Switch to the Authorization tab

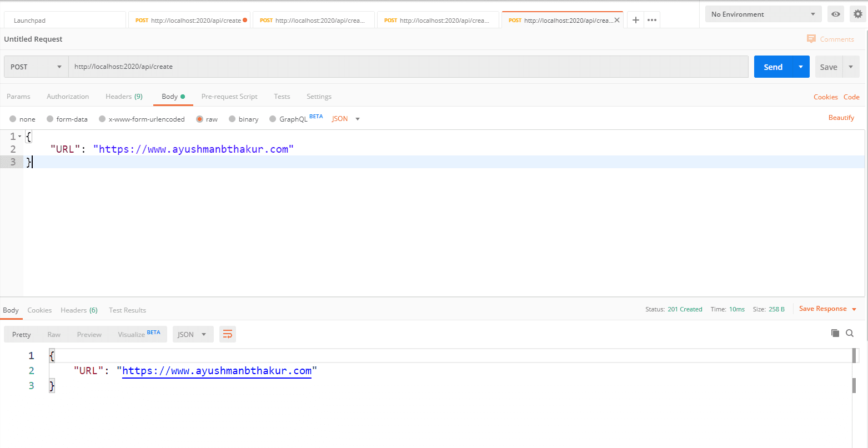coord(68,96)
